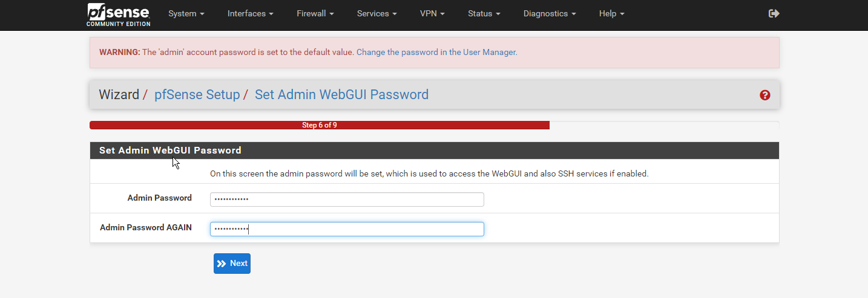Log out using the top-right exit icon
The width and height of the screenshot is (868, 298).
coord(774,13)
